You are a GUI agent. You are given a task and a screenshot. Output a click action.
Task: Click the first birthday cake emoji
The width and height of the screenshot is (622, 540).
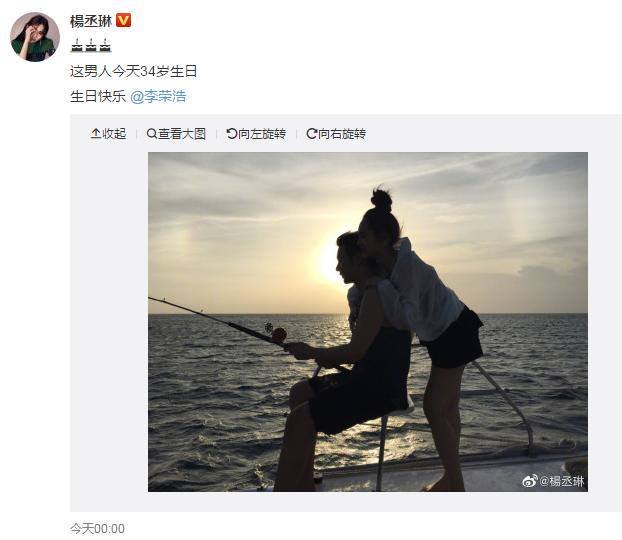(77, 45)
